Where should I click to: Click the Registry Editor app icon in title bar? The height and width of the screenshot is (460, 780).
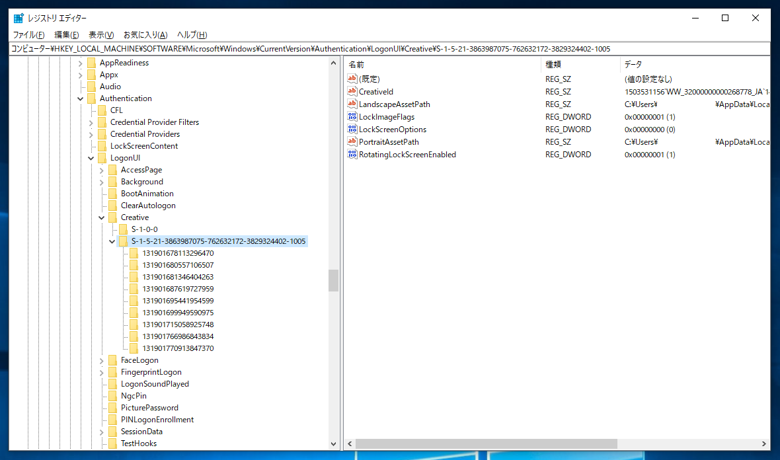18,18
